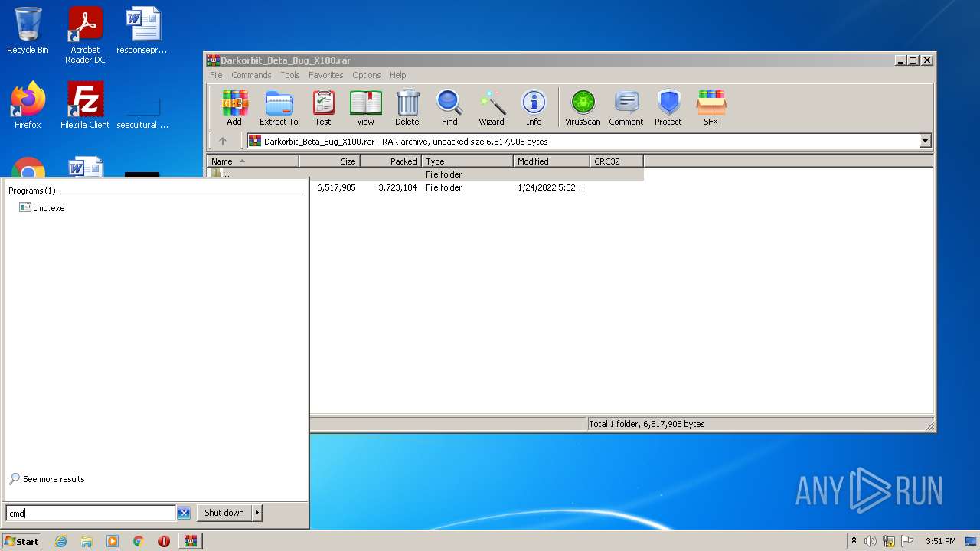Expand the Shut down options arrow
980x551 pixels.
click(256, 513)
